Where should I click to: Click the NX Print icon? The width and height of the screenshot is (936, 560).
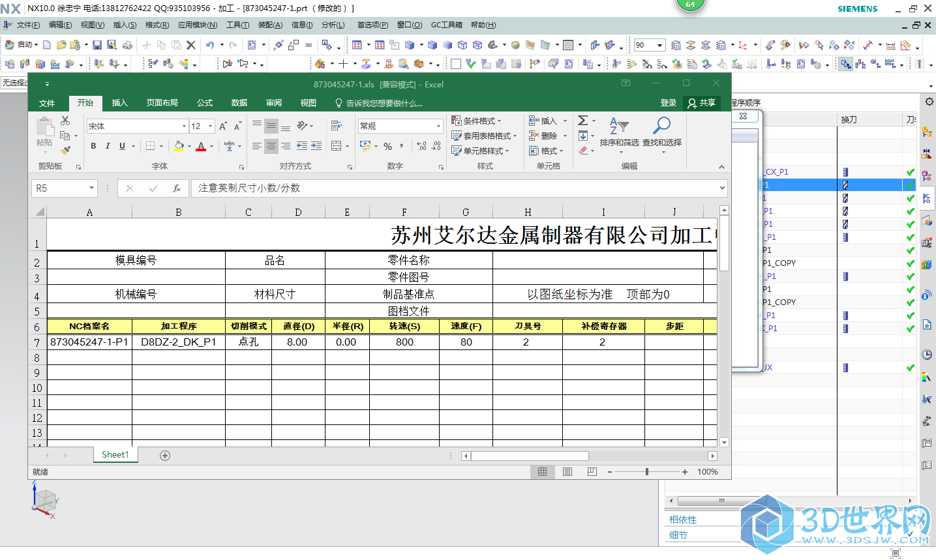[x=127, y=45]
